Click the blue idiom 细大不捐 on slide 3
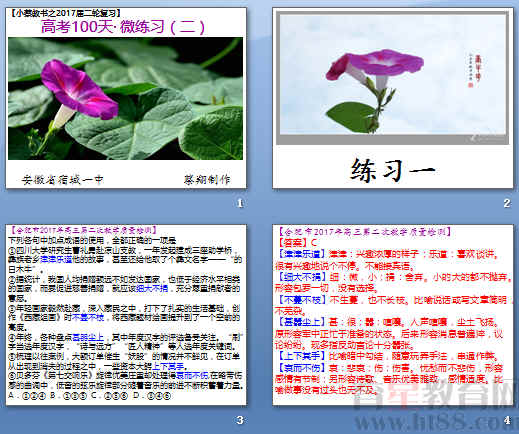 click(152, 288)
